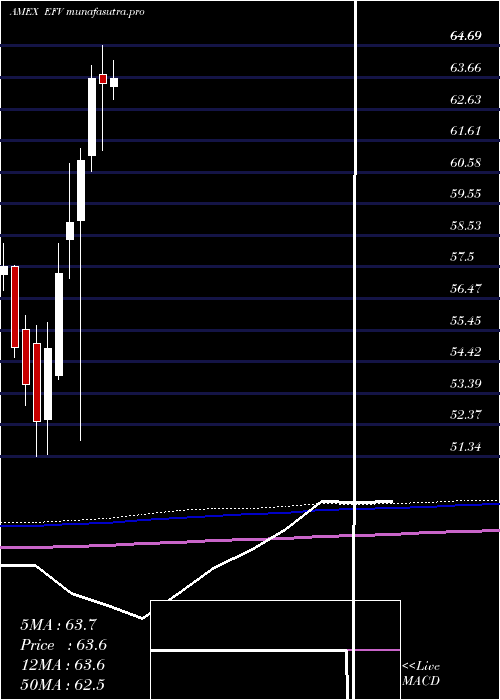Click the 5MA : 63.7 readout
Image resolution: width=500 pixels, height=700 pixels.
tap(58, 625)
